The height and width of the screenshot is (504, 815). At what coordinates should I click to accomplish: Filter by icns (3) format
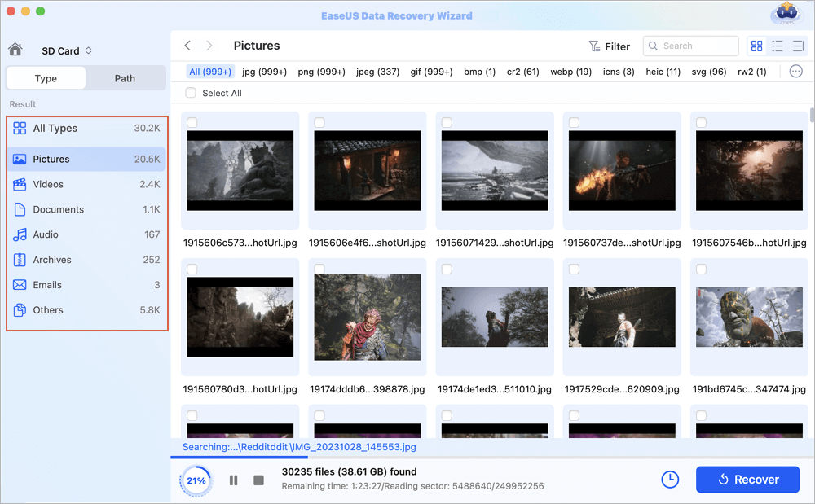[x=619, y=72]
